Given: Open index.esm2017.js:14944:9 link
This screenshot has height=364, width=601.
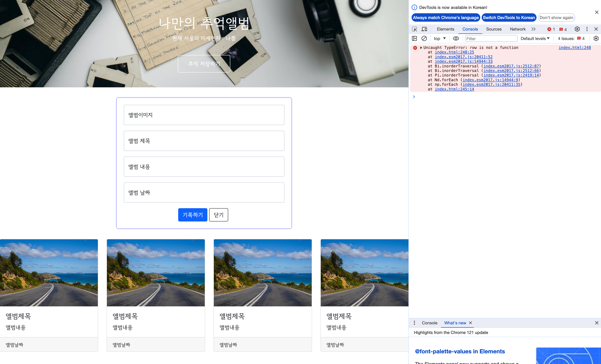Looking at the screenshot, I should click(x=490, y=80).
